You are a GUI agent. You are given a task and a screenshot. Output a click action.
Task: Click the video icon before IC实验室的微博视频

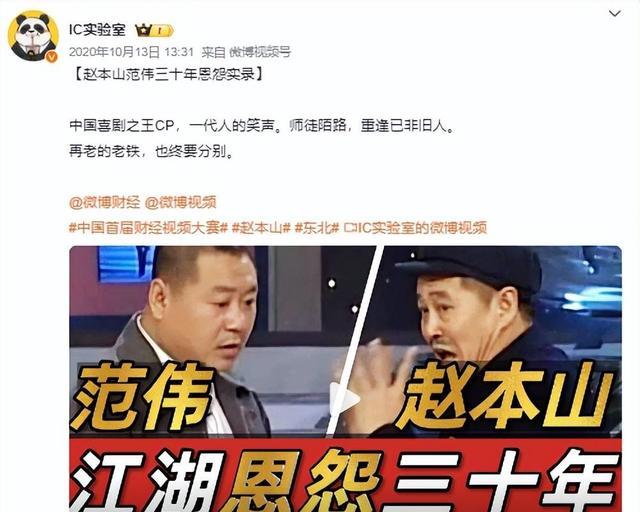(349, 227)
